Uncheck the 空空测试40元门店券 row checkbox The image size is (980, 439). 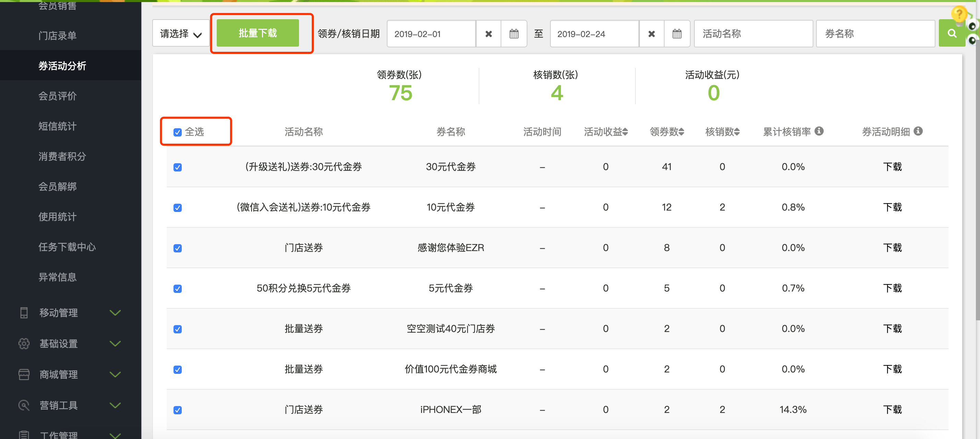click(177, 329)
